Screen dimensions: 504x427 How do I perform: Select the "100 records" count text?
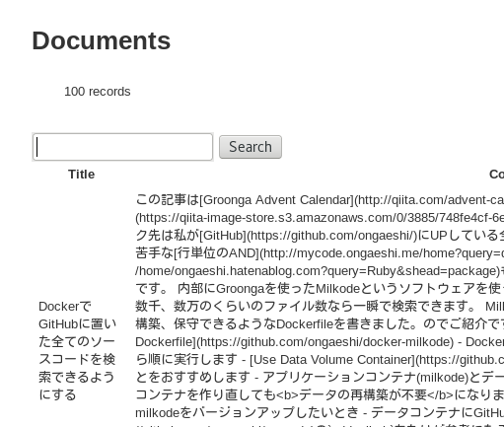point(98,92)
